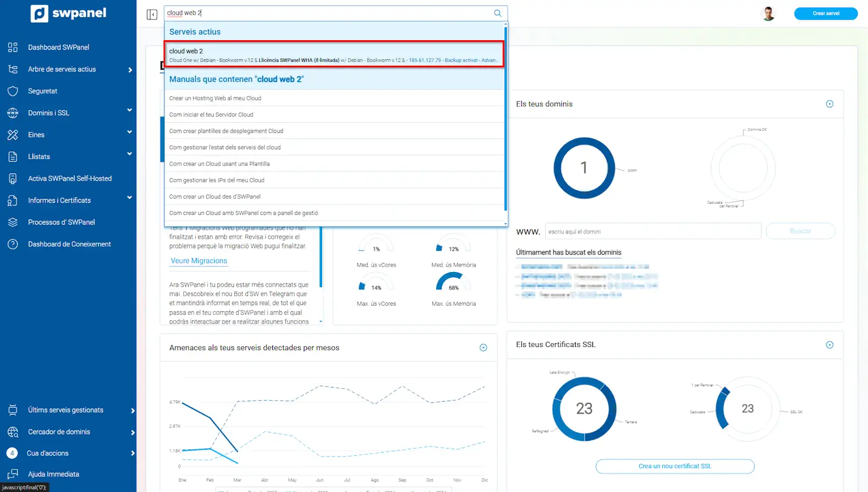This screenshot has width=868, height=492.
Task: Open manual Com iniciar el teu Servidor Cloud
Action: [334, 115]
